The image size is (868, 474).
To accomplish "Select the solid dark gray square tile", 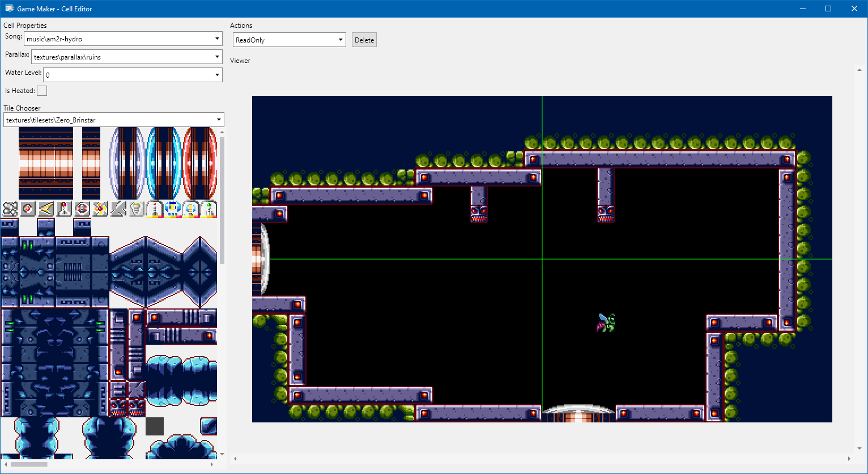I will coord(155,426).
